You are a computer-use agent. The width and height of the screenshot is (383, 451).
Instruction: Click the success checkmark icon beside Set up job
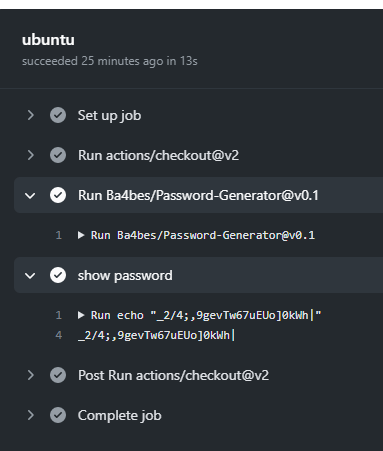[58, 115]
